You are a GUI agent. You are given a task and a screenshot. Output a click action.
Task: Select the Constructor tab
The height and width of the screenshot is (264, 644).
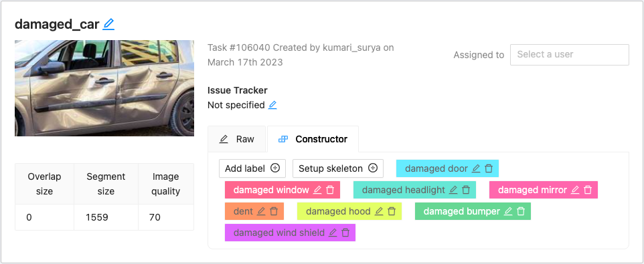(x=313, y=140)
